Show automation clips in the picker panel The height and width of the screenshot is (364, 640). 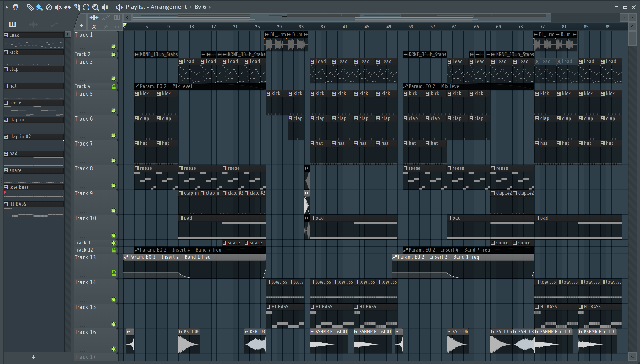pos(54,24)
